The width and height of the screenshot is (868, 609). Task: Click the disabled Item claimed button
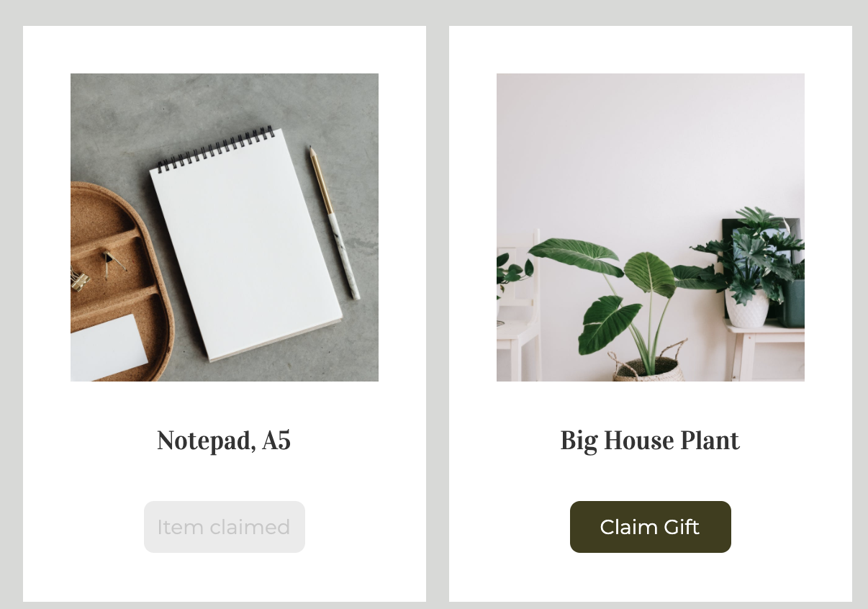point(224,527)
